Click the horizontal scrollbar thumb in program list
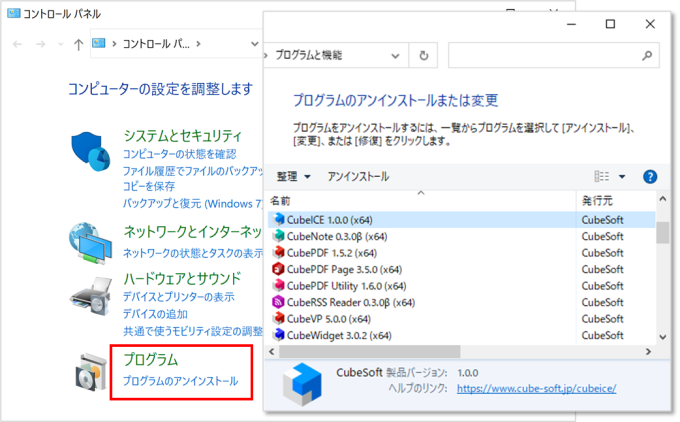Image resolution: width=680 pixels, height=422 pixels. [x=369, y=352]
